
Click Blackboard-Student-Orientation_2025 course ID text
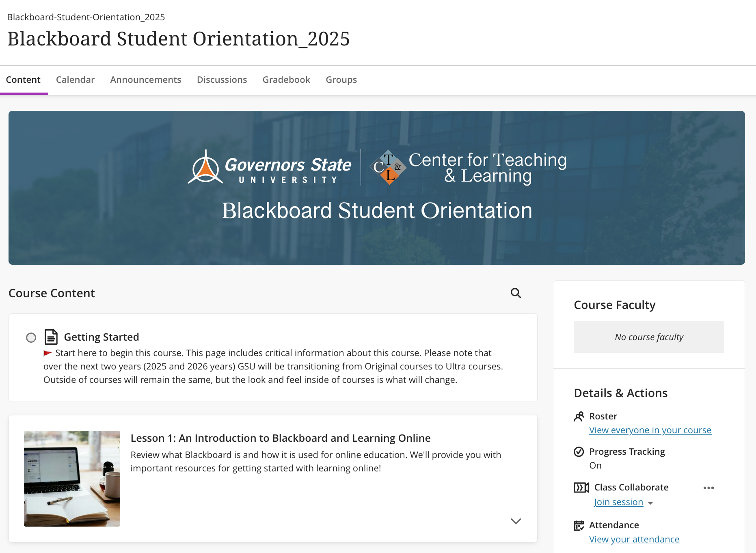tap(86, 17)
